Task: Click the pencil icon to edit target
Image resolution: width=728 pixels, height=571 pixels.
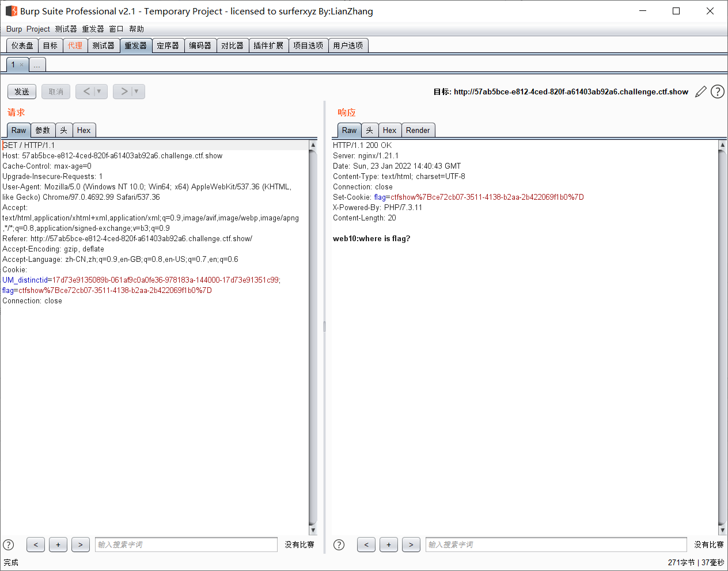Action: click(x=701, y=92)
